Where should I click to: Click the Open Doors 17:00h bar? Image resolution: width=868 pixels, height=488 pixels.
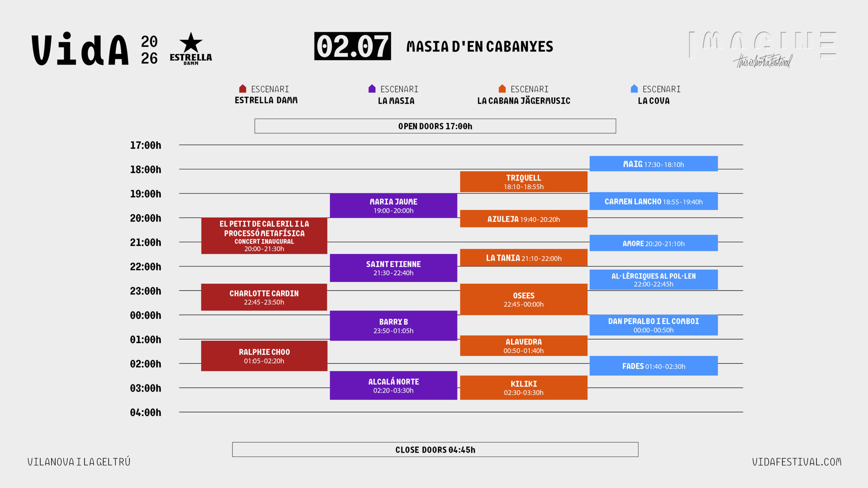(x=435, y=126)
